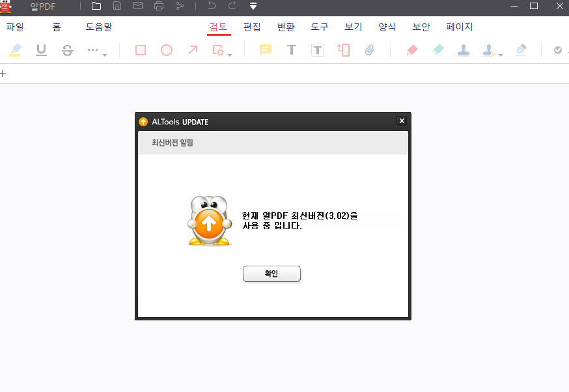Switch to the 편집 tab
569x392 pixels.
252,27
